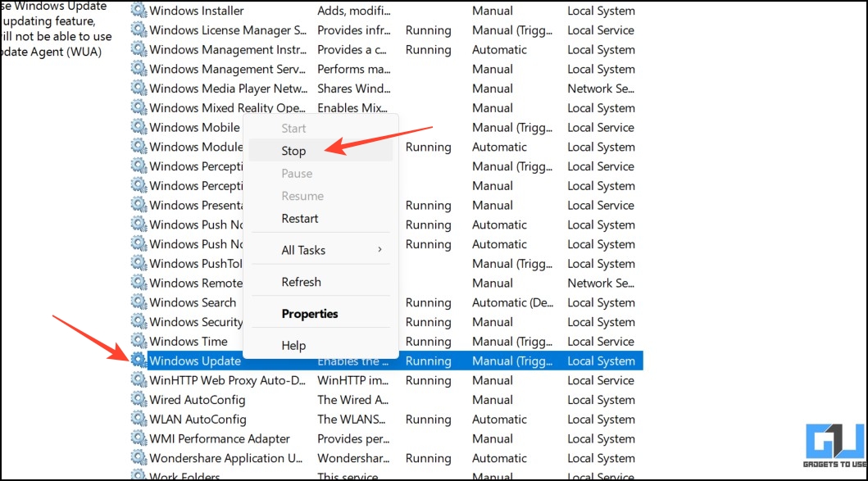The image size is (868, 481).
Task: Select the WLAN AutoConfig service name
Action: tap(198, 419)
